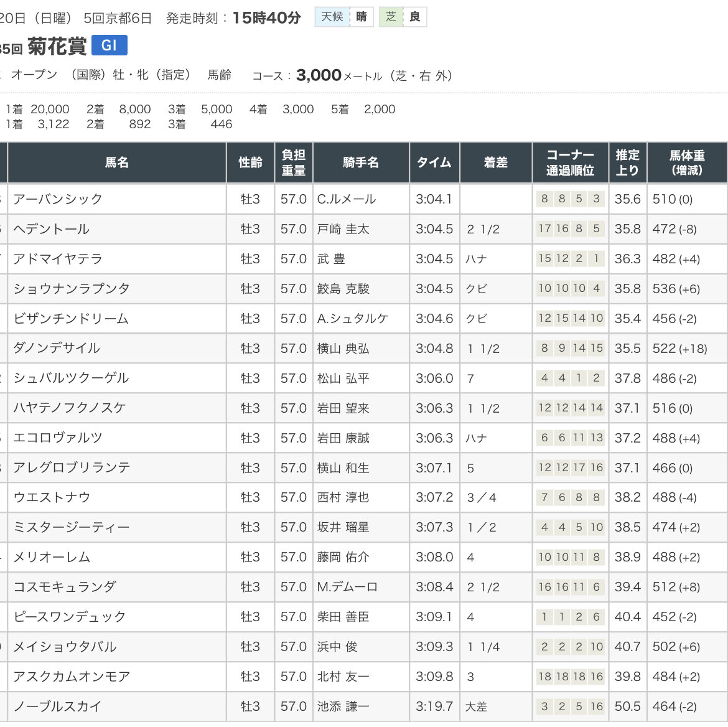728x727 pixels.
Task: Open jockey 武 豊 profile
Action: point(331,259)
